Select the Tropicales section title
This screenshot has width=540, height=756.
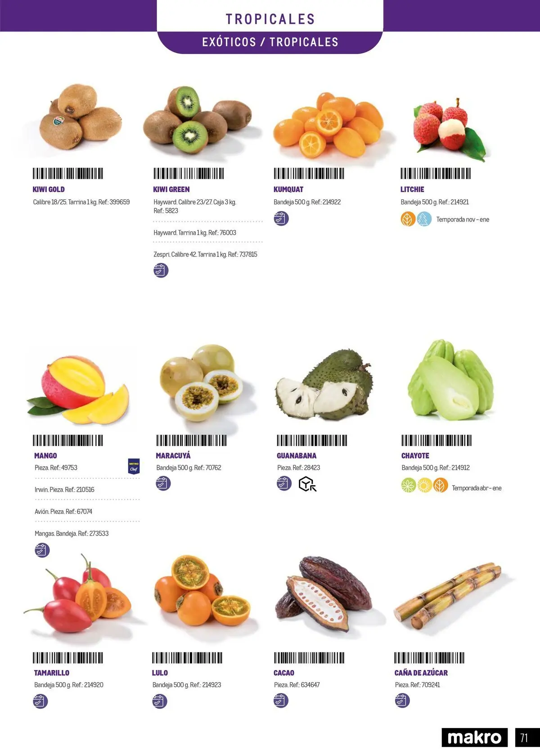click(x=270, y=19)
